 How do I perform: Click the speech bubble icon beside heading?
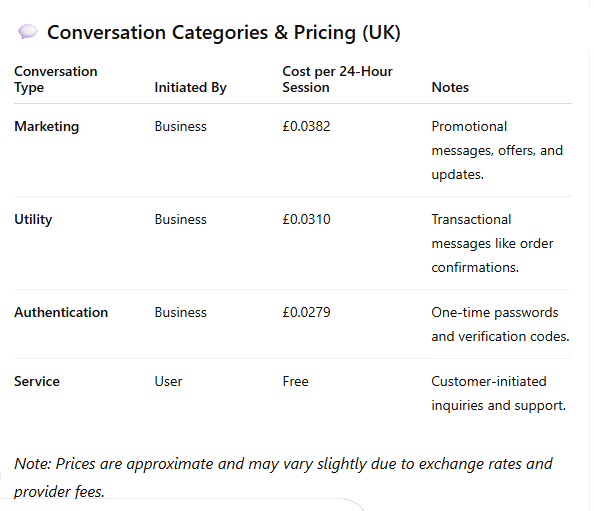(x=28, y=32)
